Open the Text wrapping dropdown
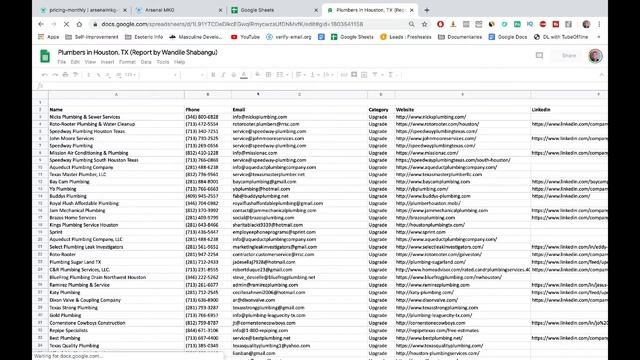 click(x=329, y=75)
